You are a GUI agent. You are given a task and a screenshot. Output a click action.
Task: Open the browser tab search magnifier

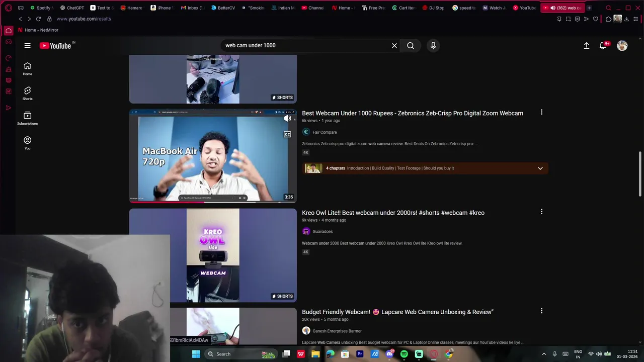click(608, 8)
